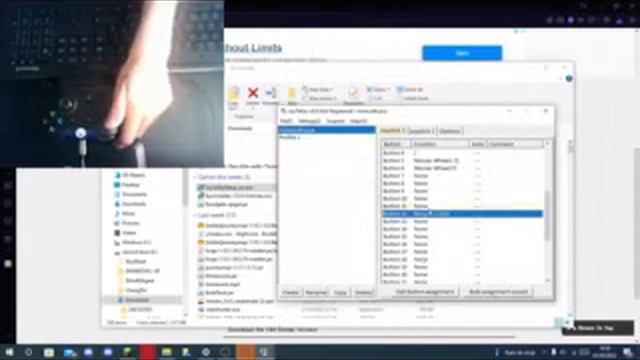Open the Minecraft block icon on taskbar
The width and height of the screenshot is (640, 360).
[128, 352]
